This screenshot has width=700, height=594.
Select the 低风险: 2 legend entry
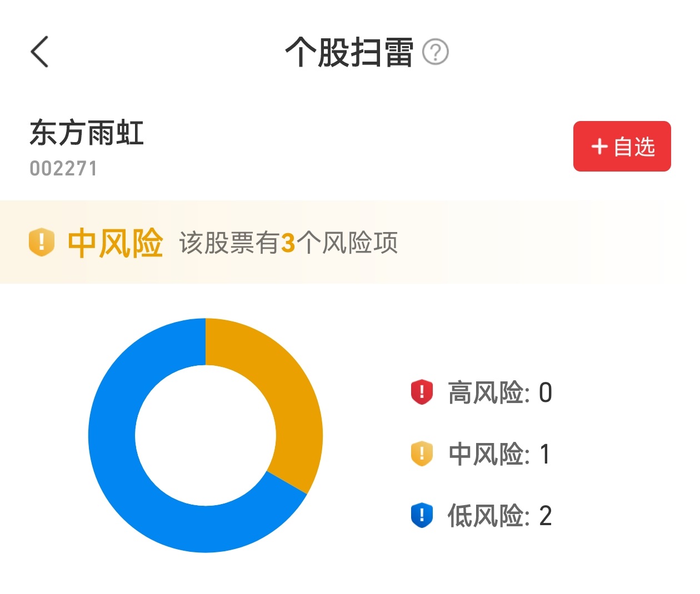coord(499,516)
